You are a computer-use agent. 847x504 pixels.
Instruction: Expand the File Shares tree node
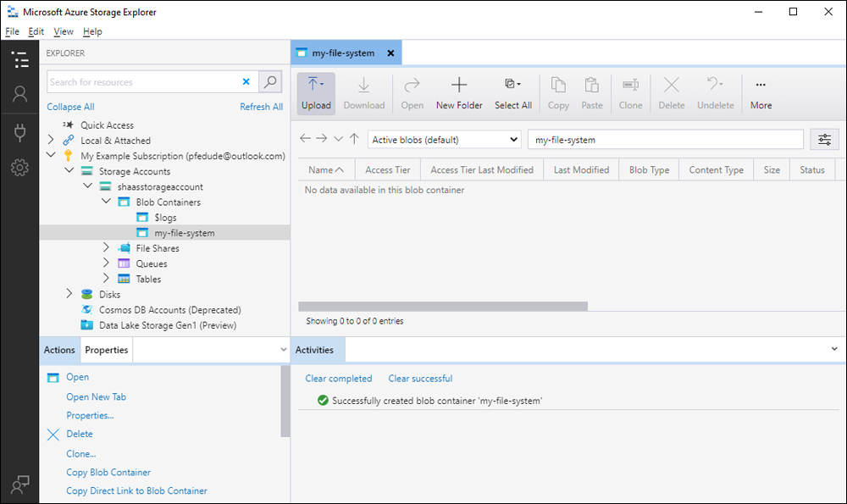(x=106, y=248)
